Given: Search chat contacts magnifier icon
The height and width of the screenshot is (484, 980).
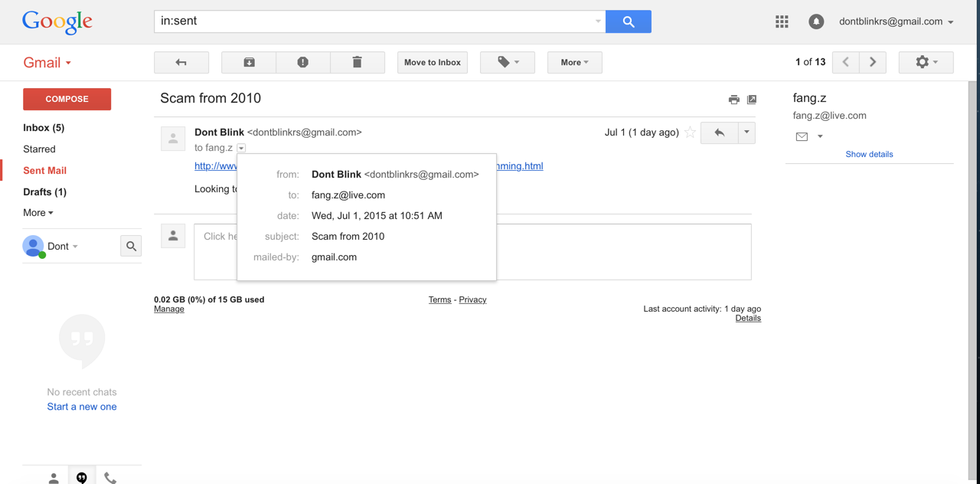Looking at the screenshot, I should [x=131, y=246].
